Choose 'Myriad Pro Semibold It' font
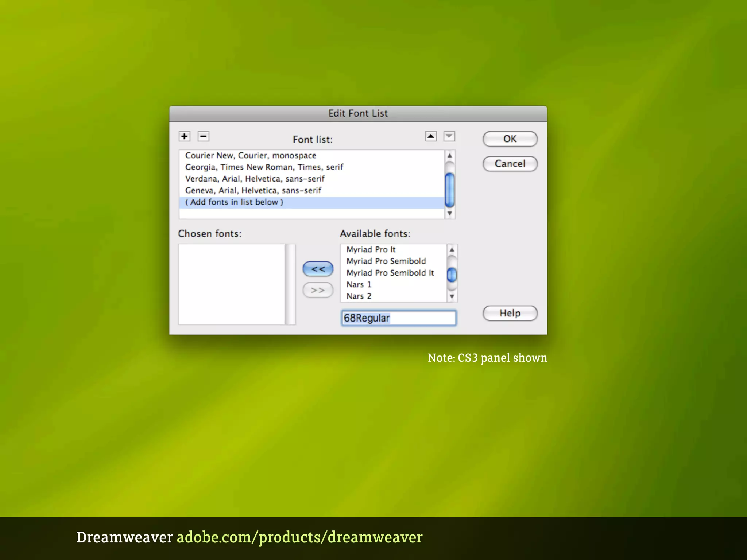This screenshot has width=747, height=560. click(393, 273)
